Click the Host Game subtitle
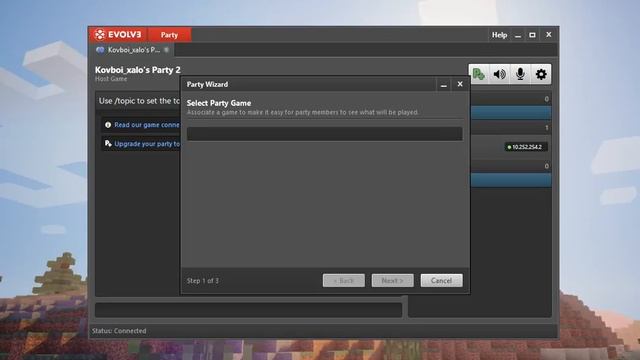This screenshot has width=640, height=360. point(111,79)
